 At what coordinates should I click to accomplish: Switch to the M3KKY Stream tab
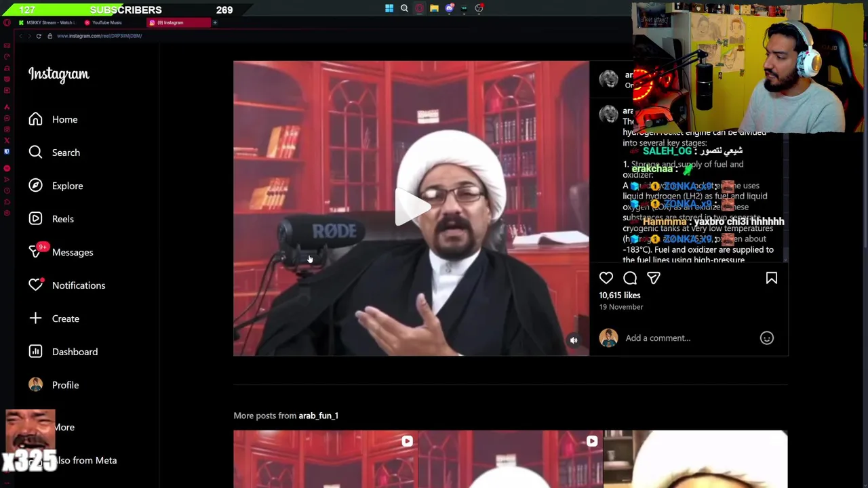46,22
